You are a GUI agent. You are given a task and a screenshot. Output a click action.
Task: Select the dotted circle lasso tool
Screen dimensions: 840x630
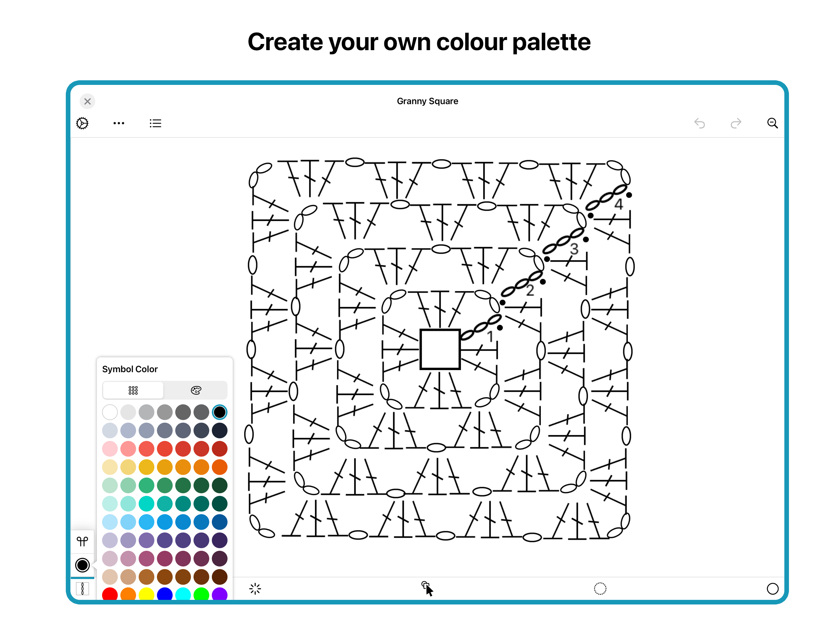pos(600,588)
